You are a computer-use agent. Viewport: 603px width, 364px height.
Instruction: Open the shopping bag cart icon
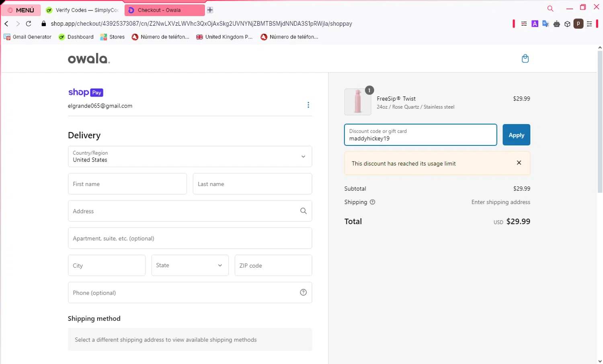tap(525, 59)
